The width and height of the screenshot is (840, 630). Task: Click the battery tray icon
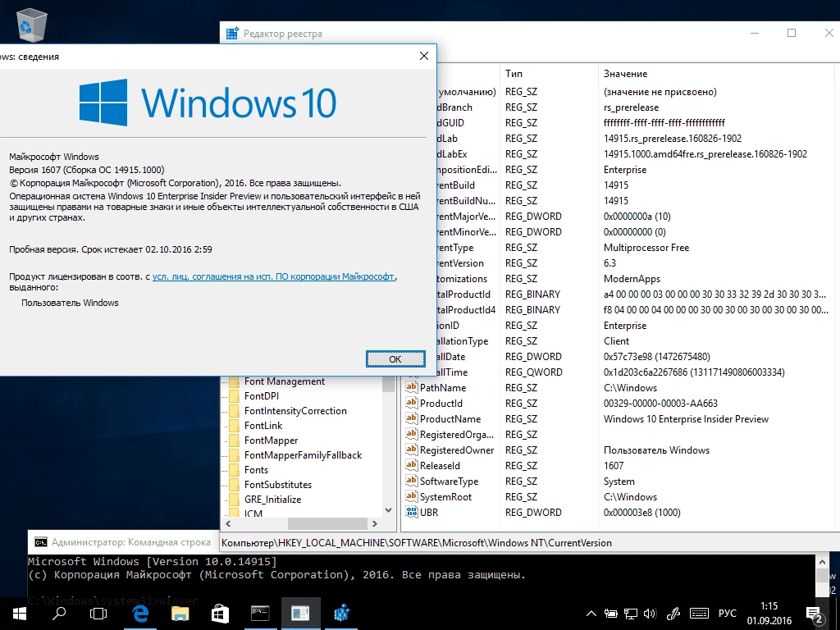click(x=610, y=614)
